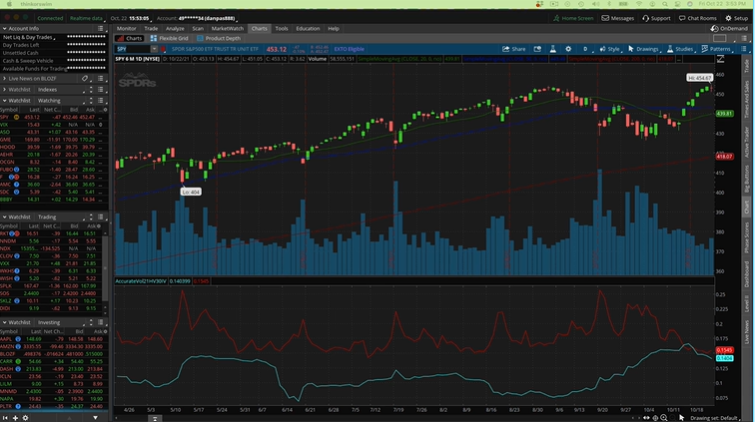The image size is (755, 422).
Task: Click the Home Screen button
Action: coord(573,18)
